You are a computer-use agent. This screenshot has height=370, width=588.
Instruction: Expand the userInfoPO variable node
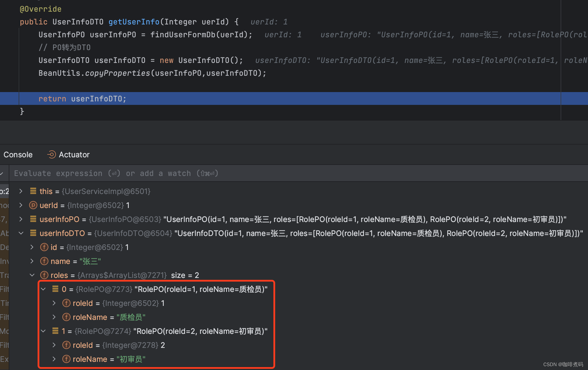click(21, 219)
